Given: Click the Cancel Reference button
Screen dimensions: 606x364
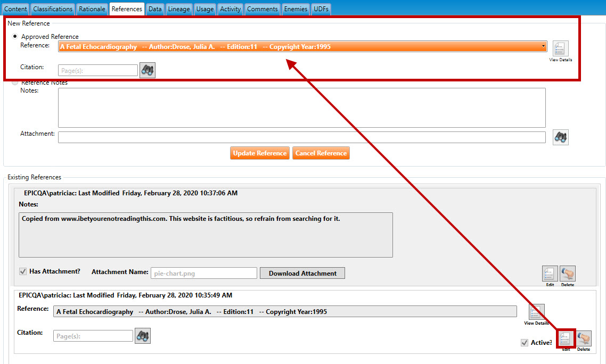Looking at the screenshot, I should point(321,153).
